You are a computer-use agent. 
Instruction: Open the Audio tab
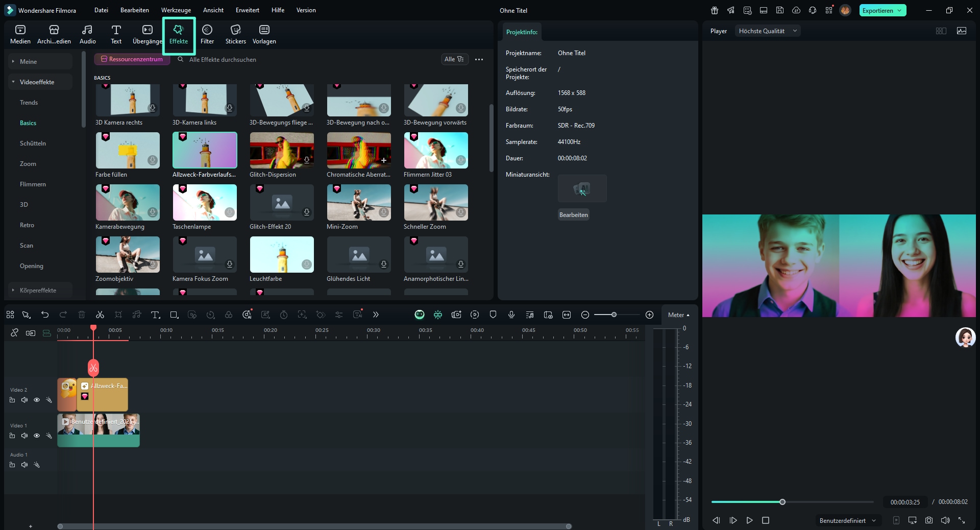pyautogui.click(x=88, y=34)
